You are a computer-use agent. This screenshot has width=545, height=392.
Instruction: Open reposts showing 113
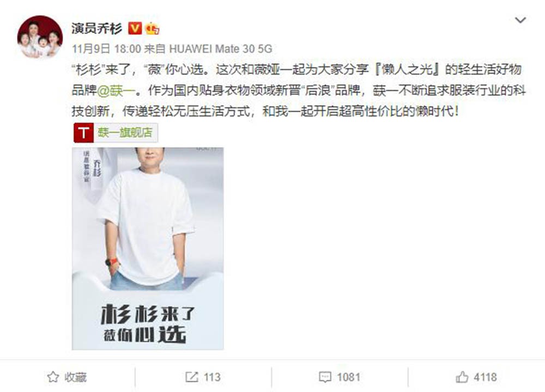[203, 377]
